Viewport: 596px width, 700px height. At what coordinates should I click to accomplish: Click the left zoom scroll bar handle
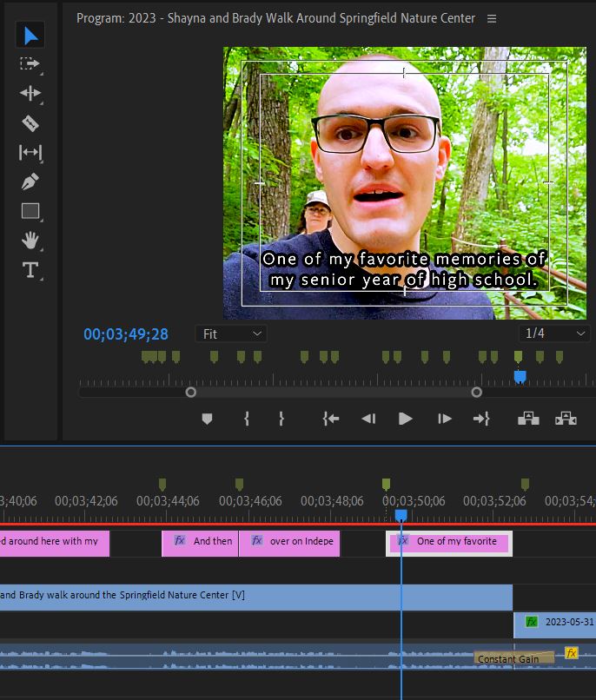coord(190,392)
